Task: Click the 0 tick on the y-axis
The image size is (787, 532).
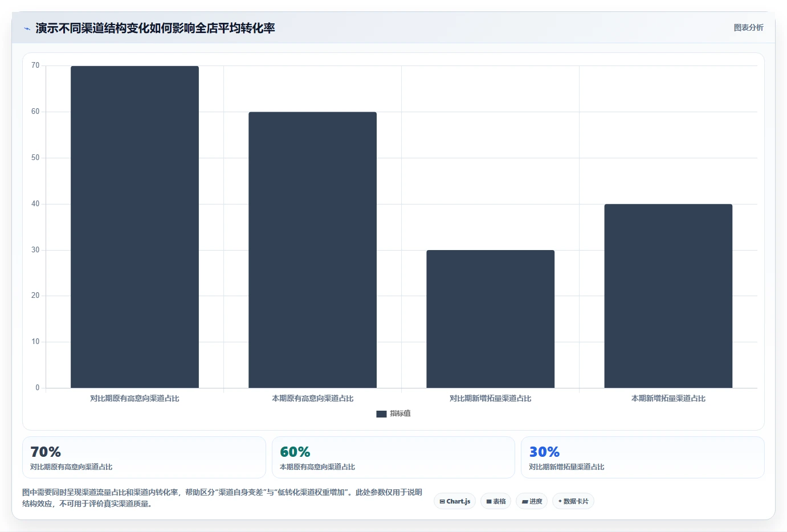Action: [x=38, y=388]
